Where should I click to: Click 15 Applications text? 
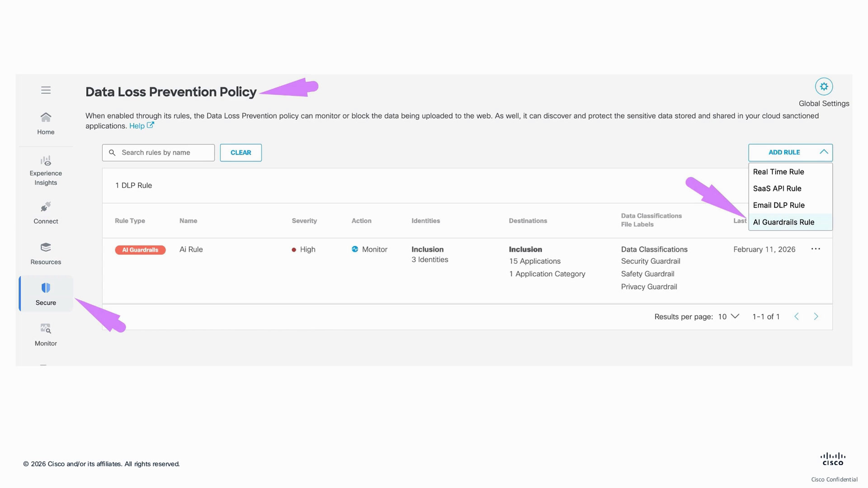[x=534, y=261]
